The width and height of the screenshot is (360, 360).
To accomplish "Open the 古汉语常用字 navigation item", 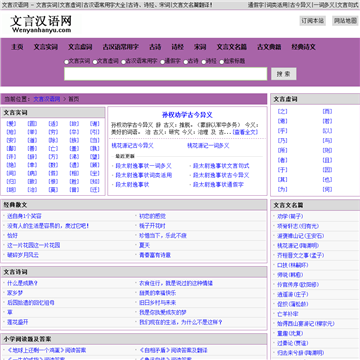I will (x=121, y=47).
